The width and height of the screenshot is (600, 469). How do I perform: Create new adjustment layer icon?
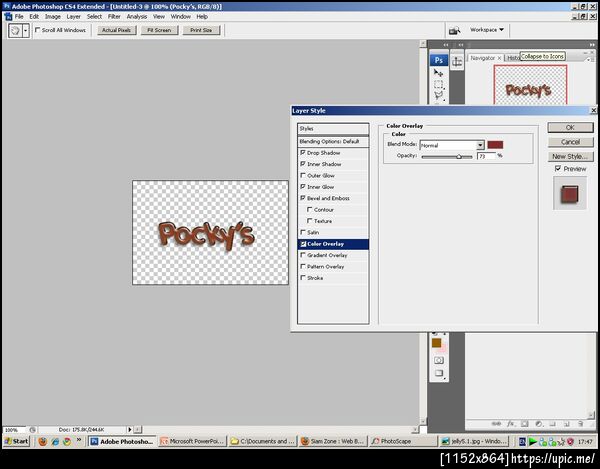point(539,424)
